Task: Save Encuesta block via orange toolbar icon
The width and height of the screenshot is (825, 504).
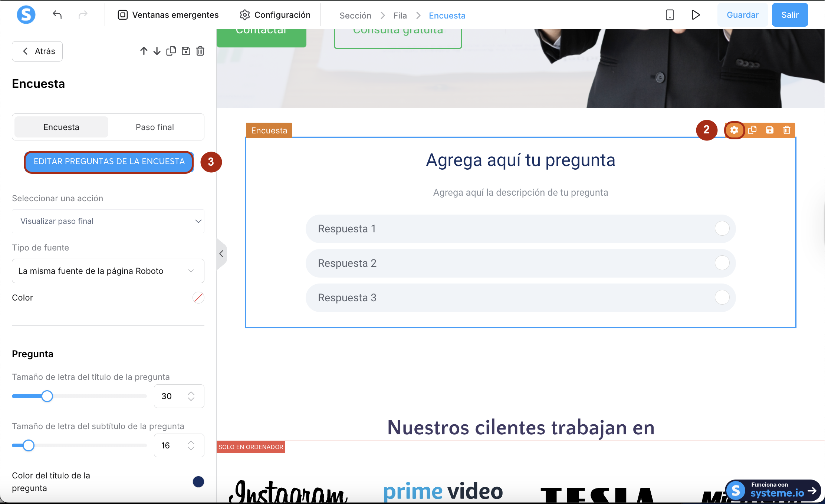Action: point(770,130)
